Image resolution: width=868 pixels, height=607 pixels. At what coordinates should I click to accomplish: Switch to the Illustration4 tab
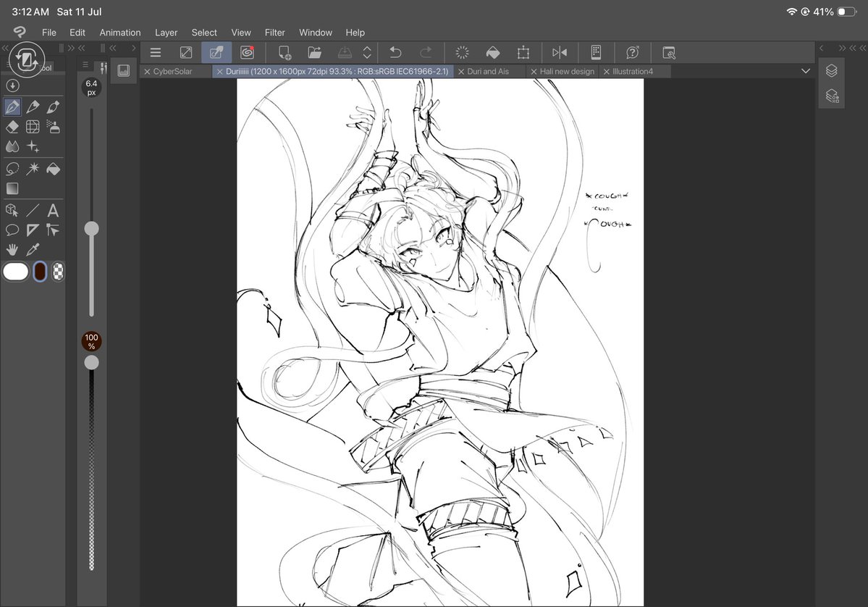point(632,72)
